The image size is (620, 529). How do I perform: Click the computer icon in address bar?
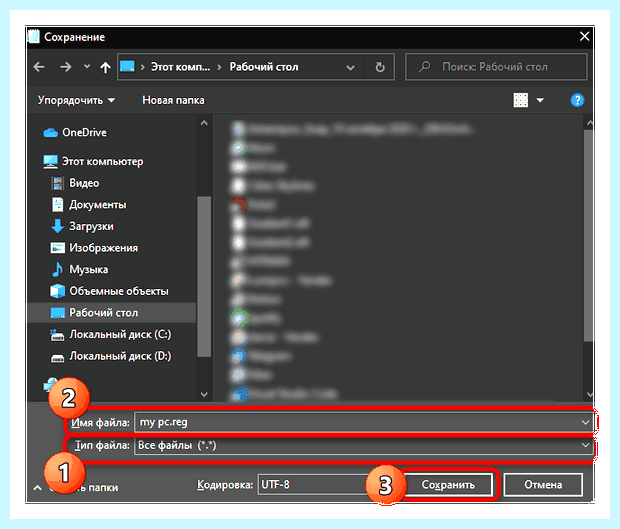click(127, 66)
